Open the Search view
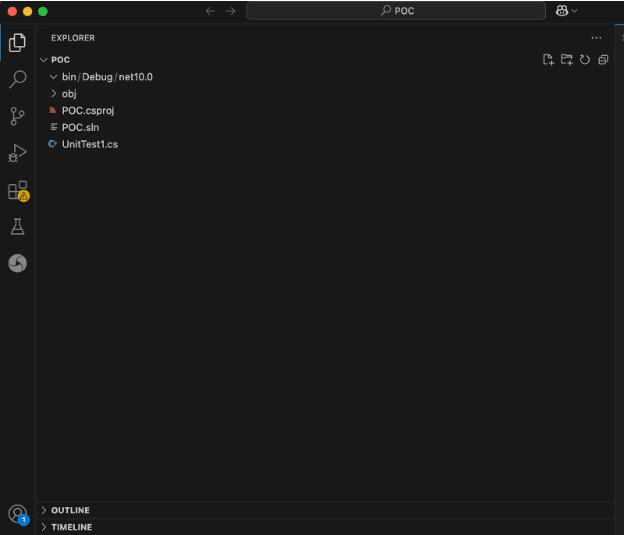The image size is (624, 535). click(x=17, y=79)
